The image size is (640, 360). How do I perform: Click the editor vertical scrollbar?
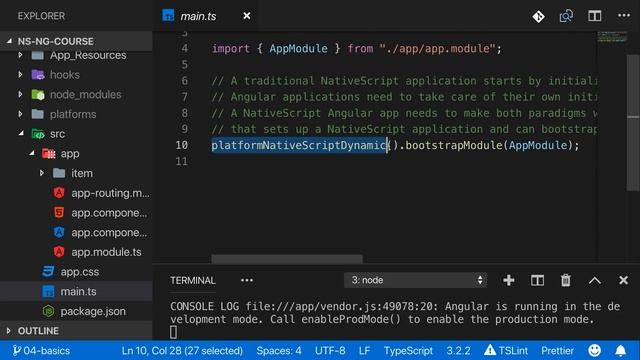click(633, 122)
